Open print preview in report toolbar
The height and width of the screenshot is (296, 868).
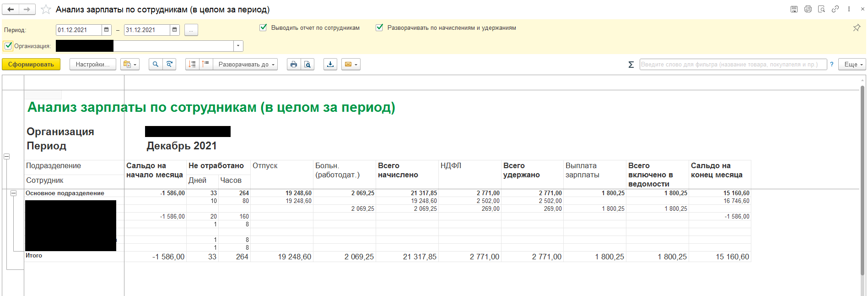point(307,65)
